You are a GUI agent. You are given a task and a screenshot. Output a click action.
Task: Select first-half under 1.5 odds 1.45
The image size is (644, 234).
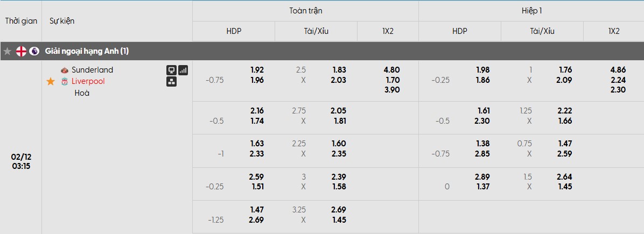tap(565, 187)
